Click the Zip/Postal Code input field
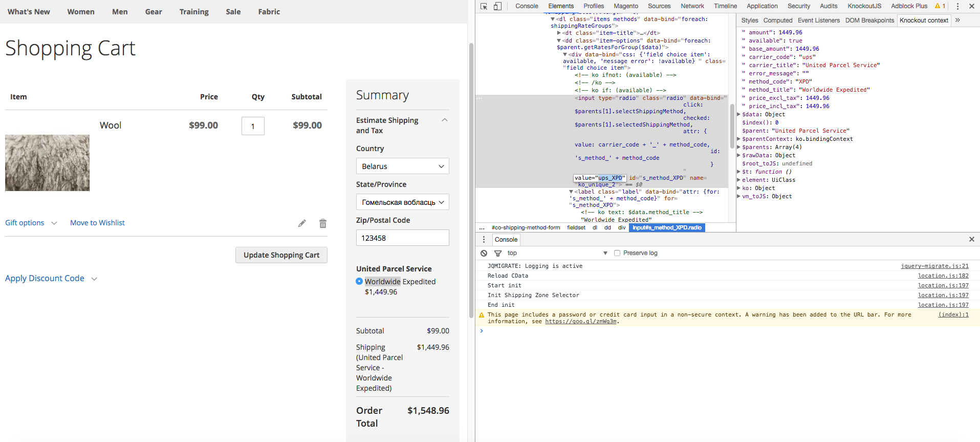Image resolution: width=980 pixels, height=442 pixels. tap(402, 238)
